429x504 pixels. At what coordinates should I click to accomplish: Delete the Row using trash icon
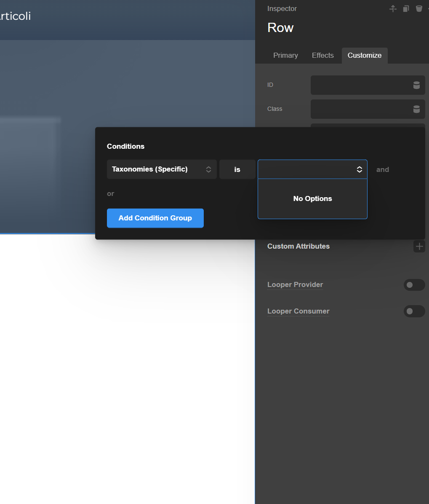coord(419,9)
